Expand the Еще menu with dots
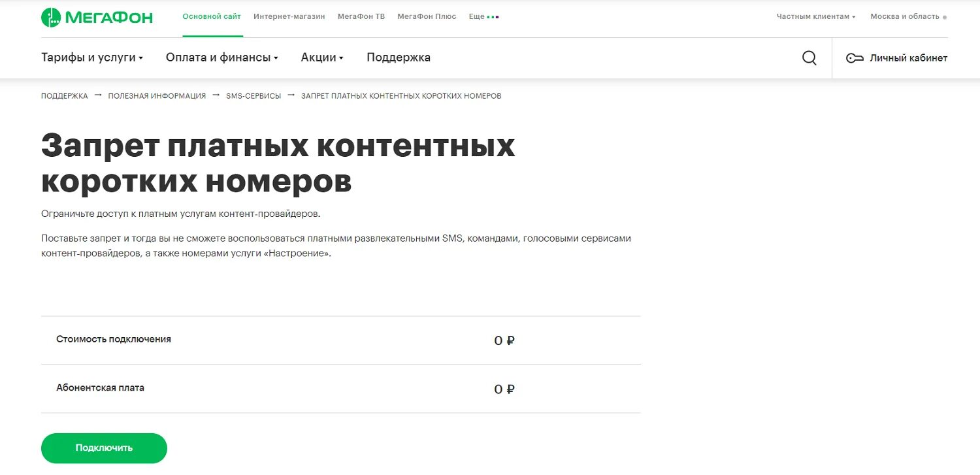 click(x=483, y=16)
